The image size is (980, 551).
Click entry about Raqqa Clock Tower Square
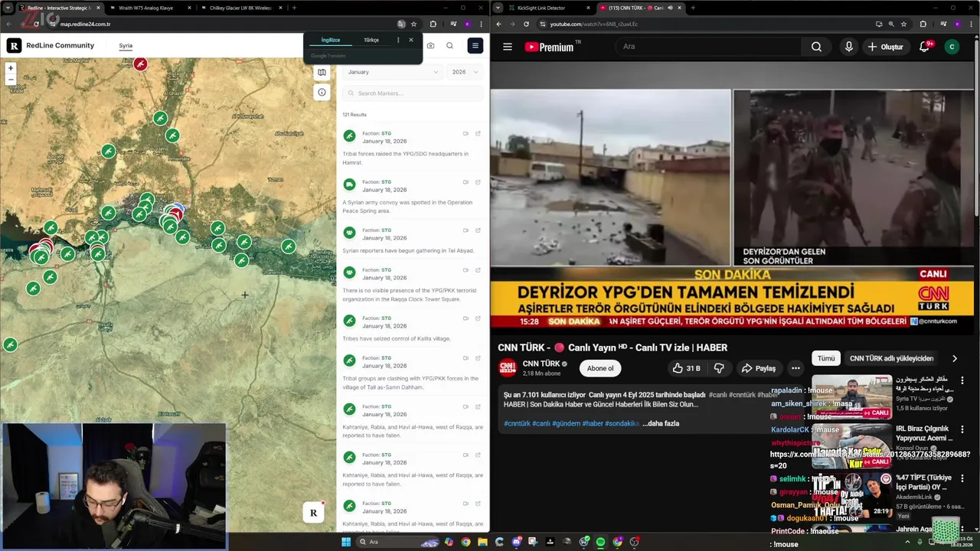pos(413,283)
